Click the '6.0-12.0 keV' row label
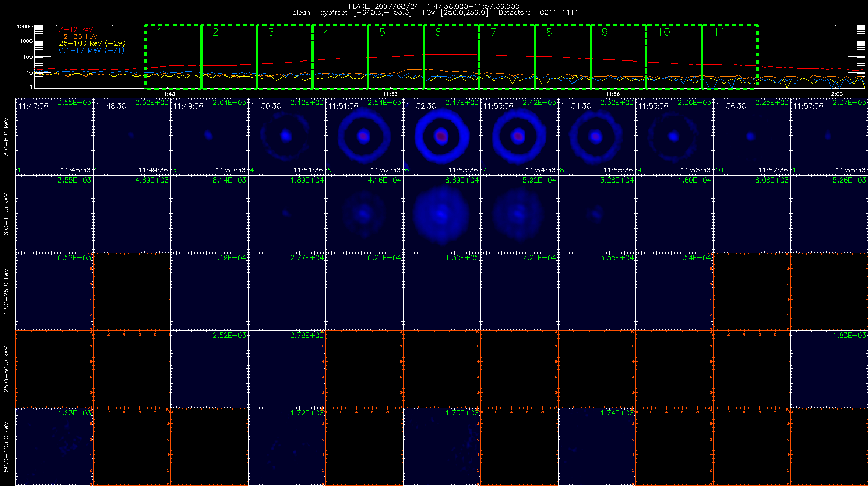The height and width of the screenshot is (486, 868). click(6, 214)
